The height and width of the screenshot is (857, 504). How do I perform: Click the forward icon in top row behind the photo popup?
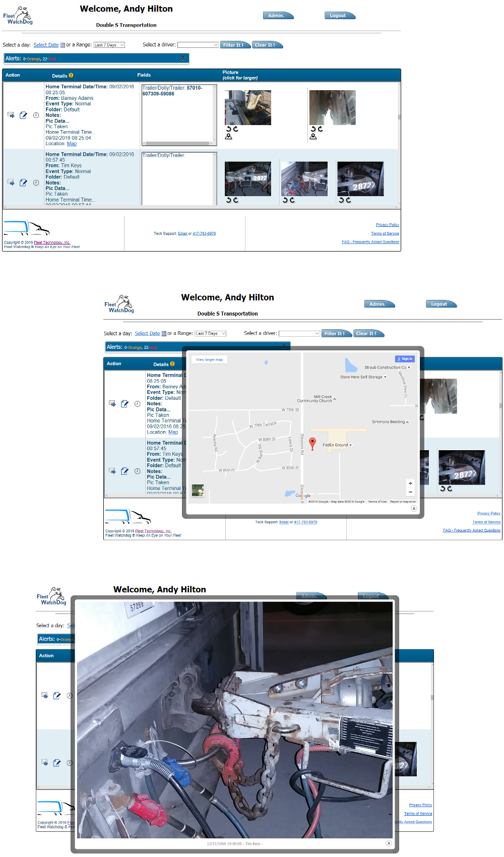44,696
